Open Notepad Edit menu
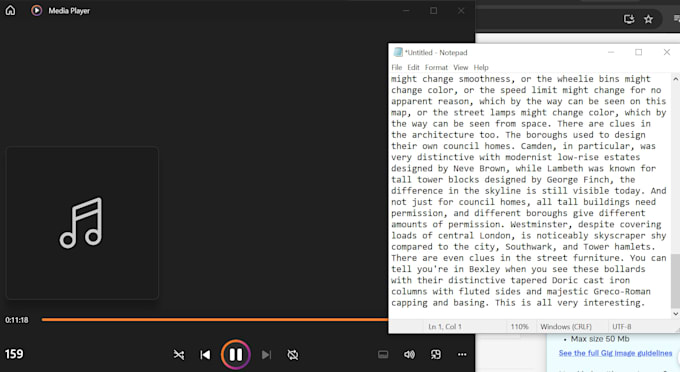The height and width of the screenshot is (372, 680). (413, 67)
